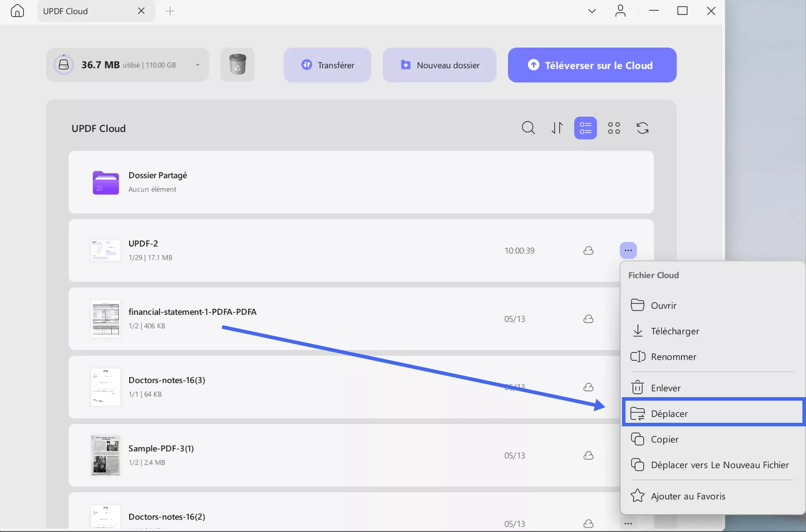The height and width of the screenshot is (532, 806).
Task: Open the Dossier Partagé folder
Action: pos(361,182)
